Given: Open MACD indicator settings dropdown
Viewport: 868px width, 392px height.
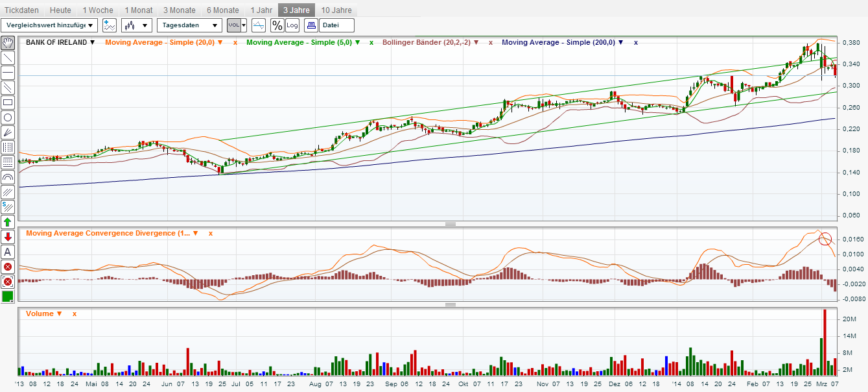Looking at the screenshot, I should pos(196,233).
